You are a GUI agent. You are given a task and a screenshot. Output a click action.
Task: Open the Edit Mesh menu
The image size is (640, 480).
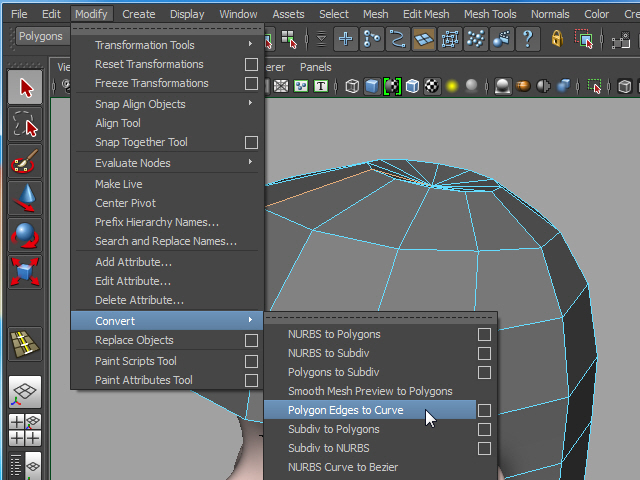(x=425, y=14)
